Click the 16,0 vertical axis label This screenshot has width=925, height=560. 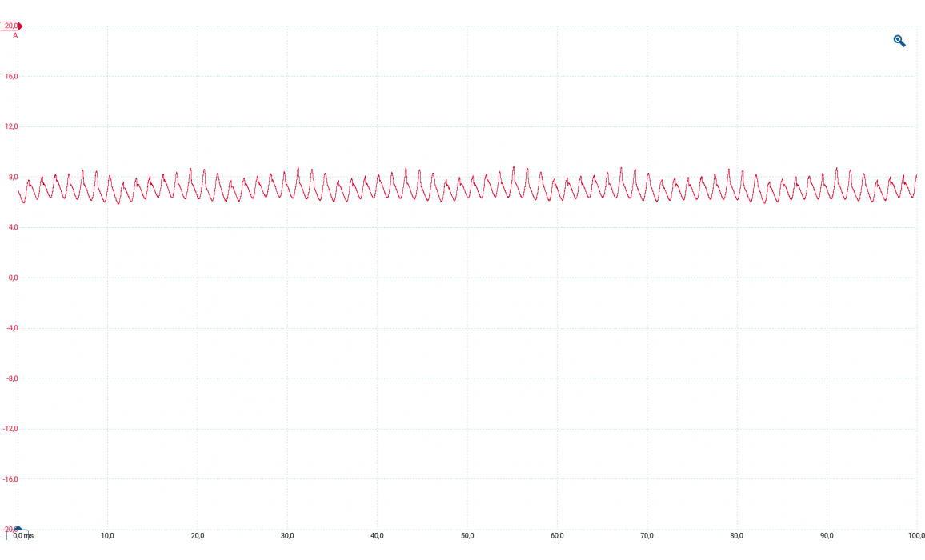(11, 77)
